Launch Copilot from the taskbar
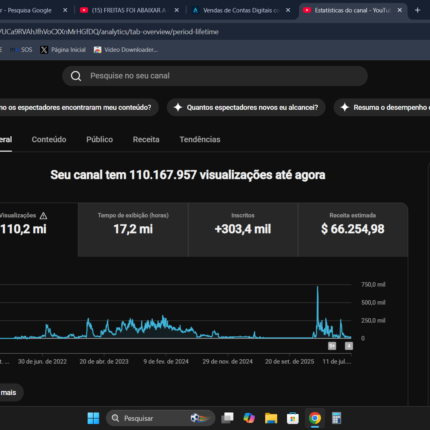The height and width of the screenshot is (430, 430). point(249,418)
